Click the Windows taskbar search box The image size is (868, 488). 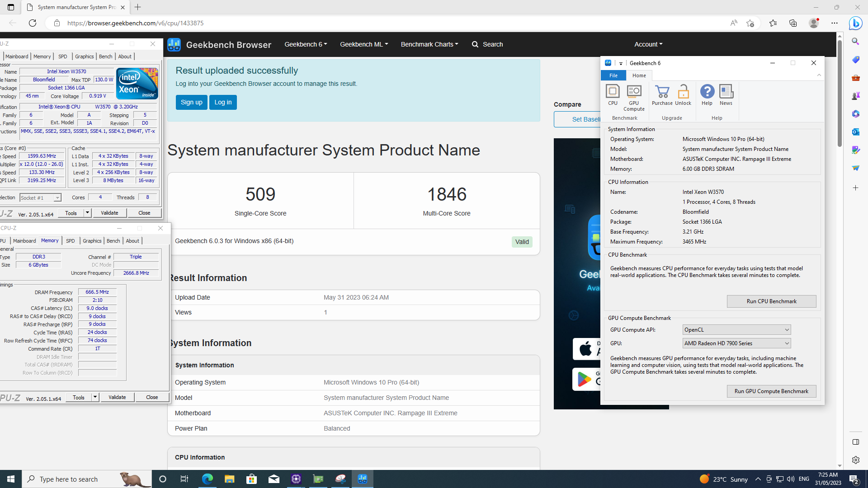coord(86,479)
